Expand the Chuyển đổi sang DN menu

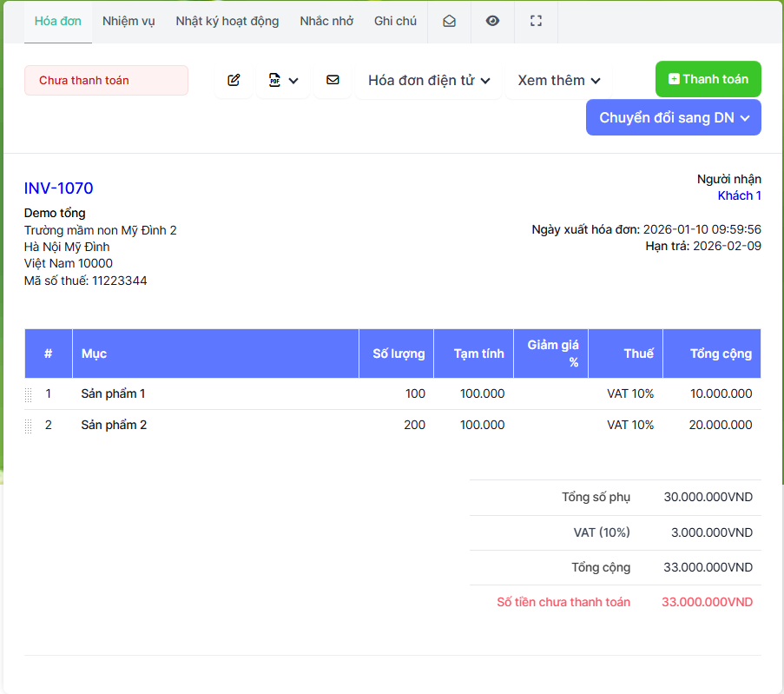click(674, 118)
